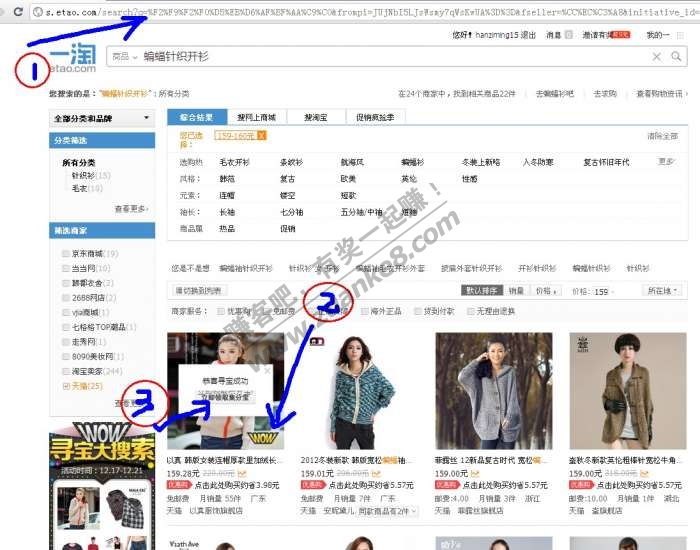Screen dimensions: 700x550
Task: Open the olive coat product image
Action: pos(628,391)
